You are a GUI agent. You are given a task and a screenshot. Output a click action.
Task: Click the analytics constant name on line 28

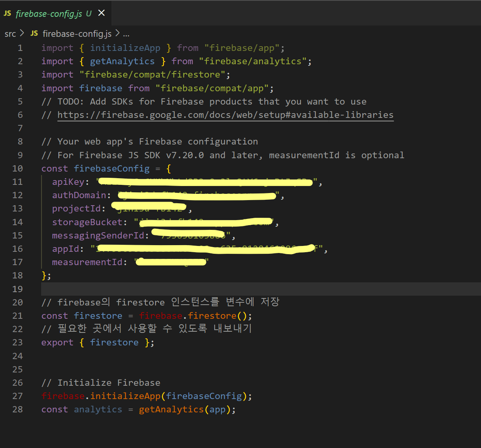point(98,409)
